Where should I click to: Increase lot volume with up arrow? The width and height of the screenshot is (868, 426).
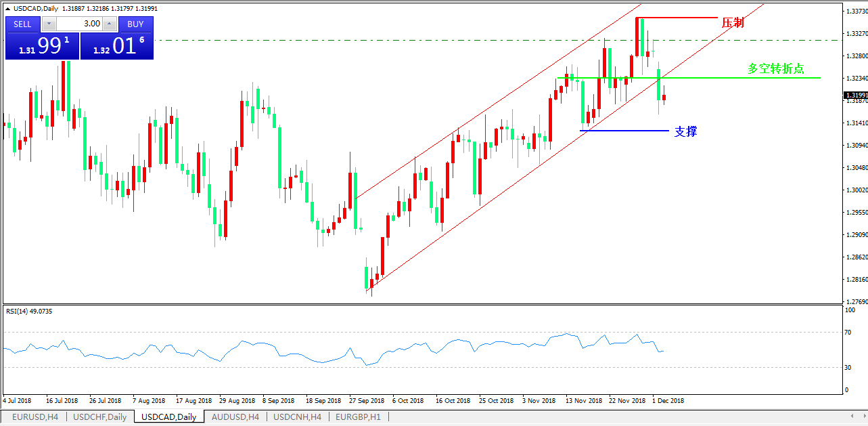[109, 24]
